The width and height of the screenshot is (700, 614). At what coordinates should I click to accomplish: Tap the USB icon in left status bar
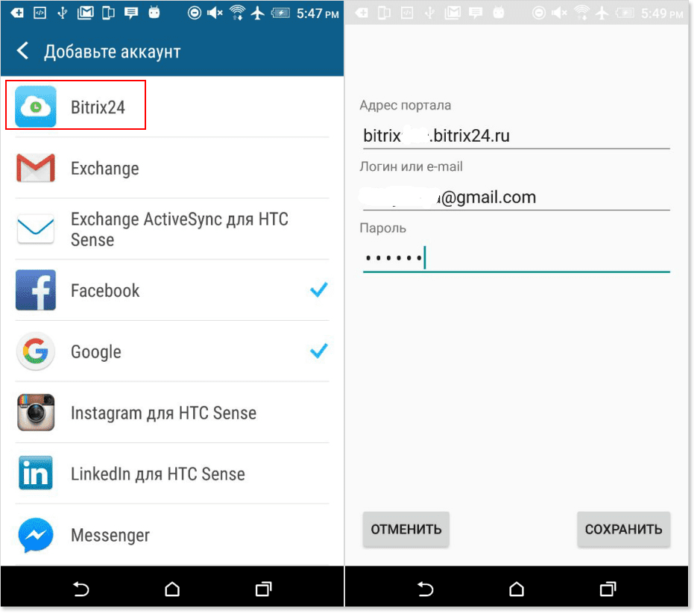[x=63, y=13]
